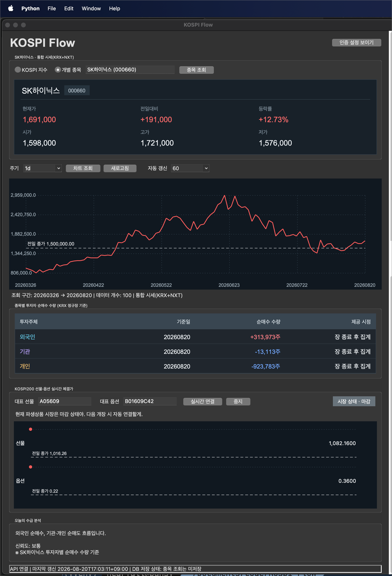The width and height of the screenshot is (392, 576).
Task: Click the futures price 1,082.1600
Action: [x=342, y=443]
